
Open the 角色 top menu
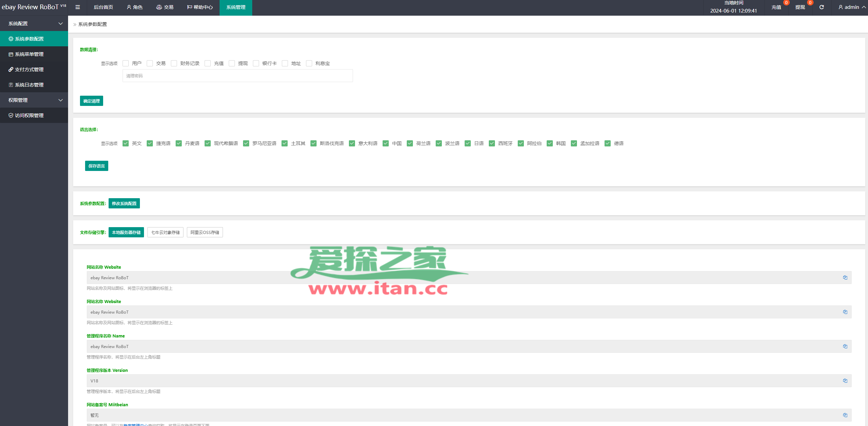click(135, 7)
